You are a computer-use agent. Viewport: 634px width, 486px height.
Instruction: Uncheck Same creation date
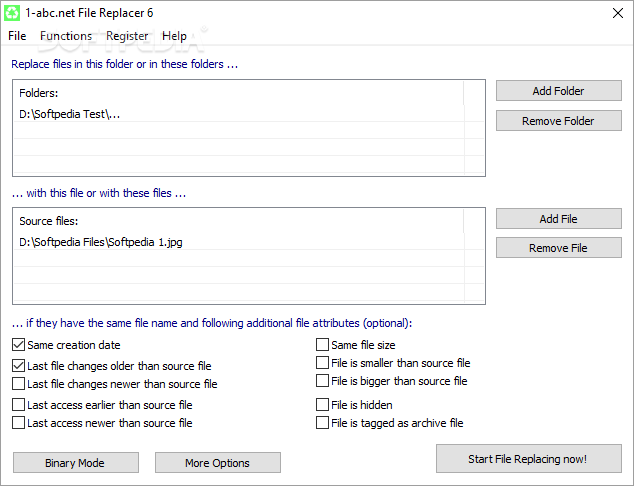(19, 345)
